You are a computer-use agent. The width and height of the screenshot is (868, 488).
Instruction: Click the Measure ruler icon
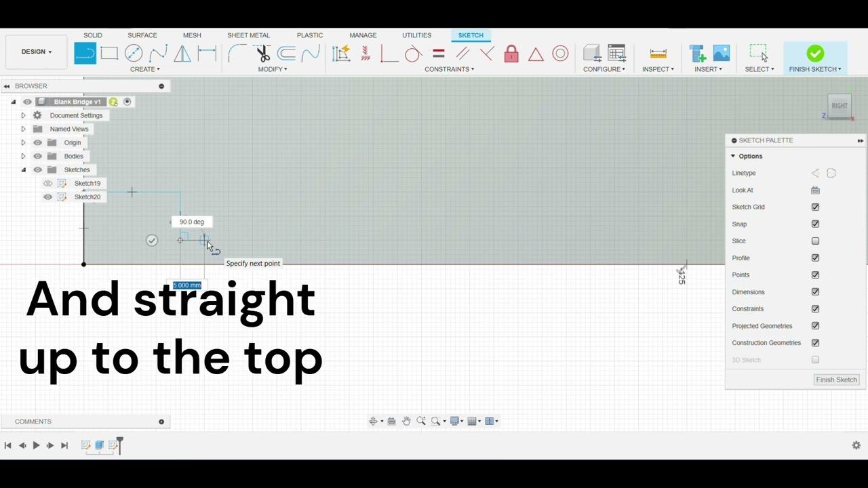(x=658, y=54)
